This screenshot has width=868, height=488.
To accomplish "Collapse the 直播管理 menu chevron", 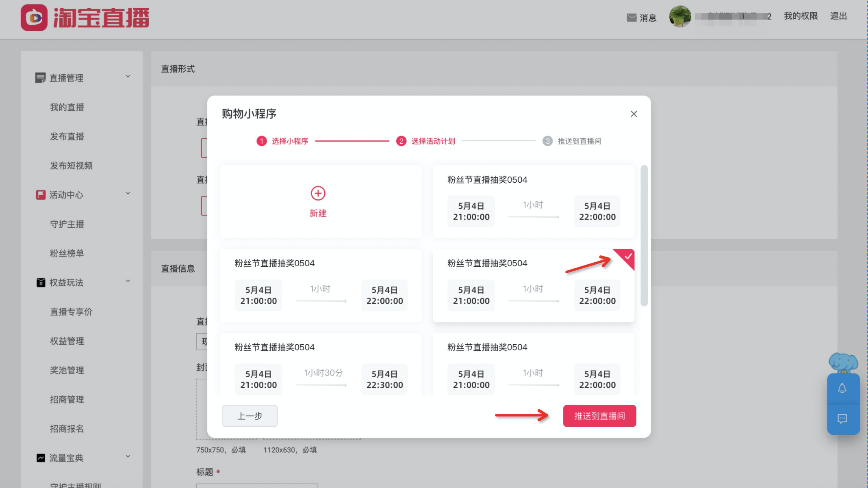I will point(128,76).
